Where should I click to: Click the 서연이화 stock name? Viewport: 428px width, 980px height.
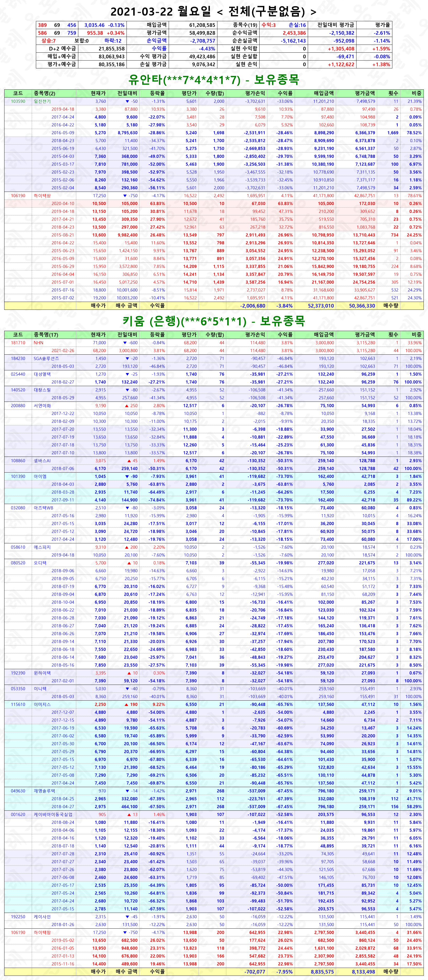42,405
